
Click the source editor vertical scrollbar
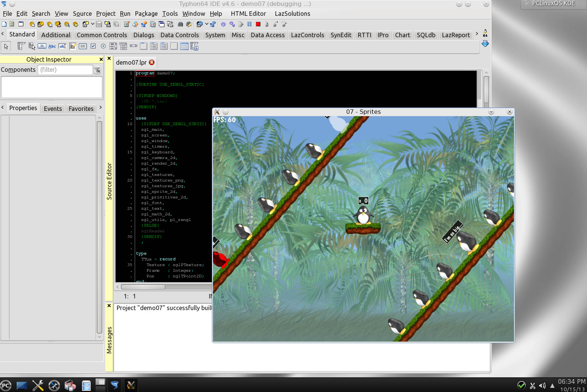pos(486,89)
